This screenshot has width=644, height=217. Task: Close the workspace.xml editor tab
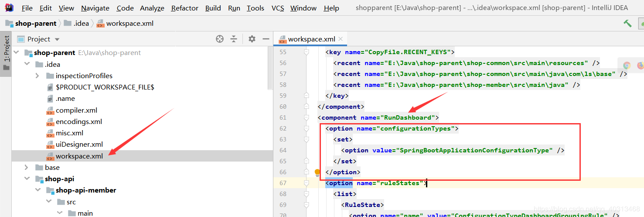click(341, 39)
